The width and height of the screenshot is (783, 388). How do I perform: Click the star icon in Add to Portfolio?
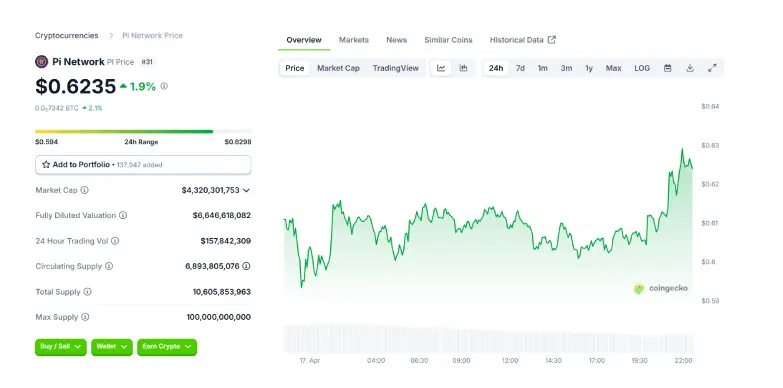pos(46,164)
